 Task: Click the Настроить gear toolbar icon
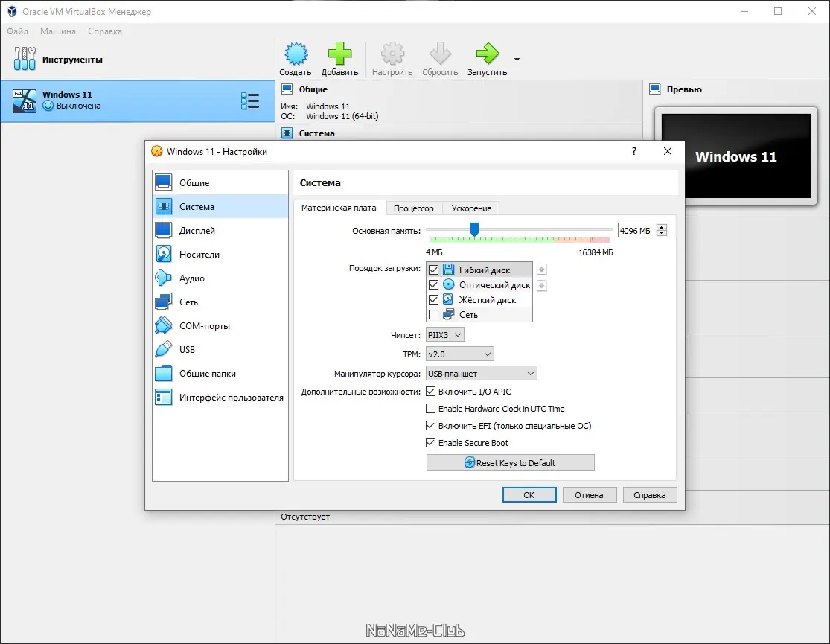coord(392,54)
